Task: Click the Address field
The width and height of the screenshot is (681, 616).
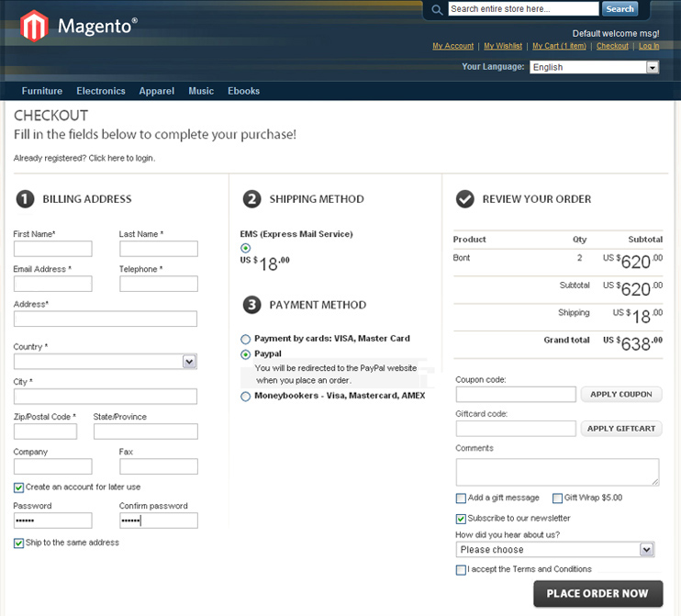Action: (106, 319)
